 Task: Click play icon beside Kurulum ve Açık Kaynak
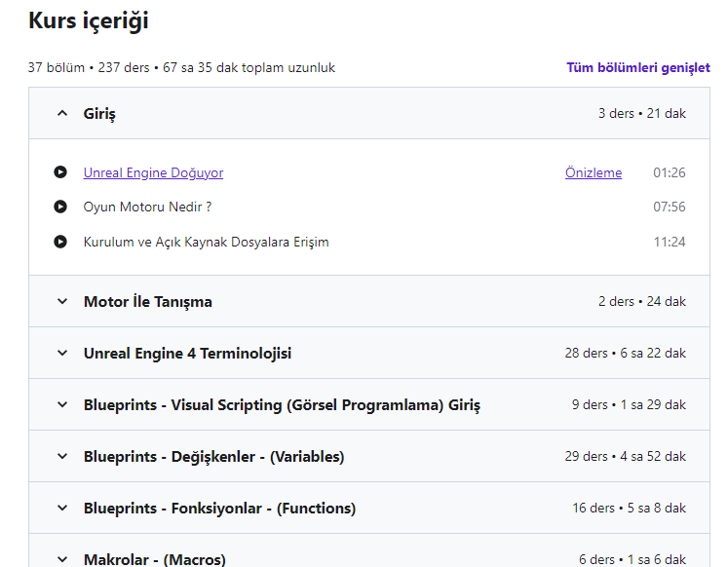tap(60, 242)
